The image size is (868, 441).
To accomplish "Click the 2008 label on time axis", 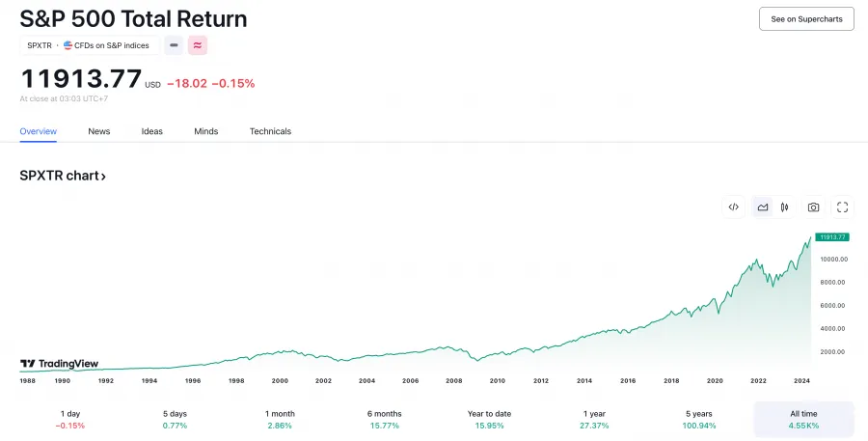I will point(454,380).
